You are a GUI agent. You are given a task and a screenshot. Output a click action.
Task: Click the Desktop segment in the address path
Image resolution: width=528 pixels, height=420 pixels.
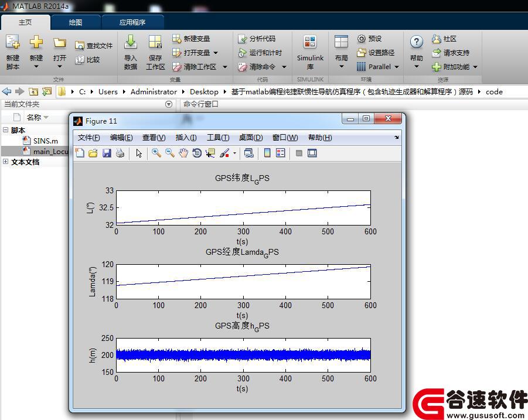coord(204,91)
